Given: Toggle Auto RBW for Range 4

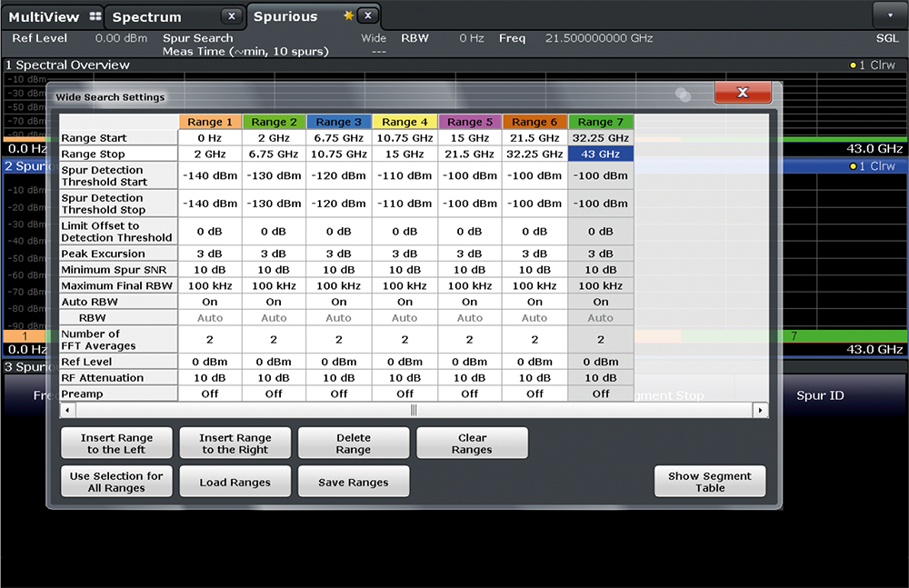Looking at the screenshot, I should [x=405, y=302].
